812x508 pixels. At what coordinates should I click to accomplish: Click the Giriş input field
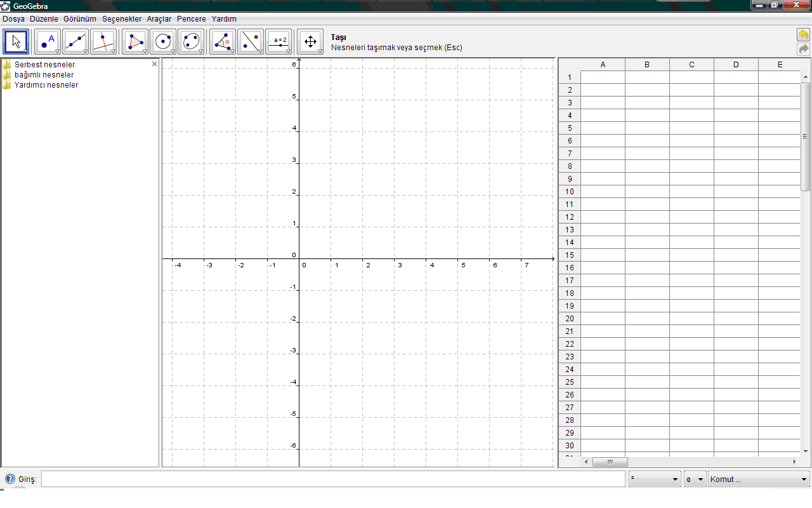pyautogui.click(x=333, y=479)
